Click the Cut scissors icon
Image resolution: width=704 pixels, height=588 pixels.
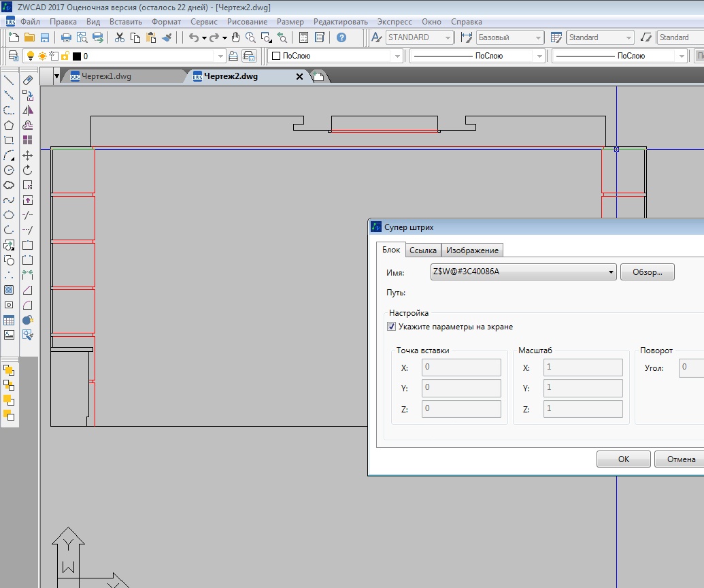120,37
